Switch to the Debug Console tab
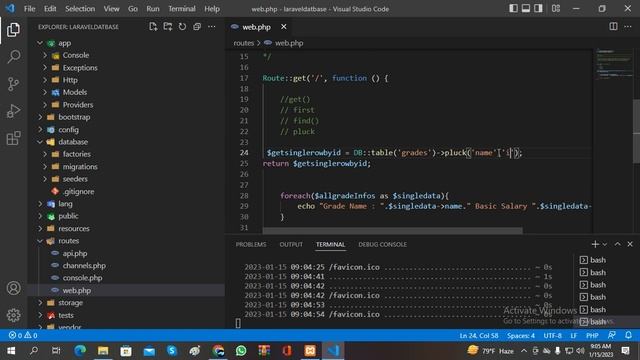The width and height of the screenshot is (640, 360). coord(382,244)
